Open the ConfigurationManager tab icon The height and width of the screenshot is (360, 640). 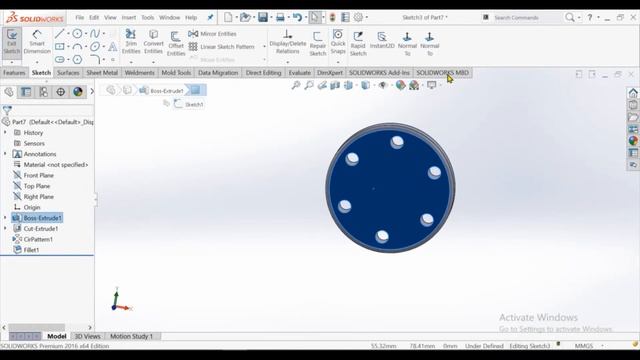coord(43,92)
